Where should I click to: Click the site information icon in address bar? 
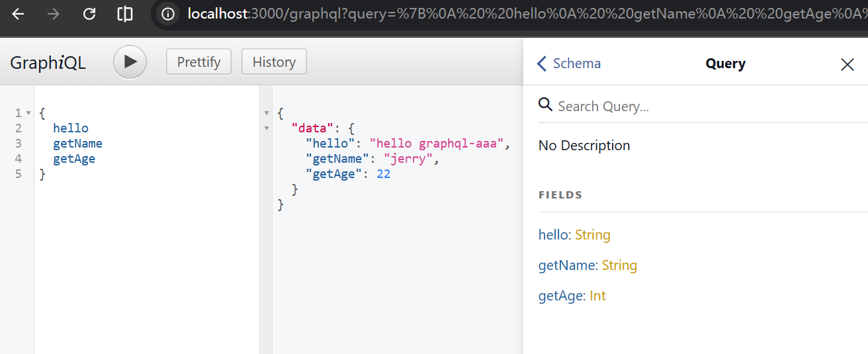(168, 14)
